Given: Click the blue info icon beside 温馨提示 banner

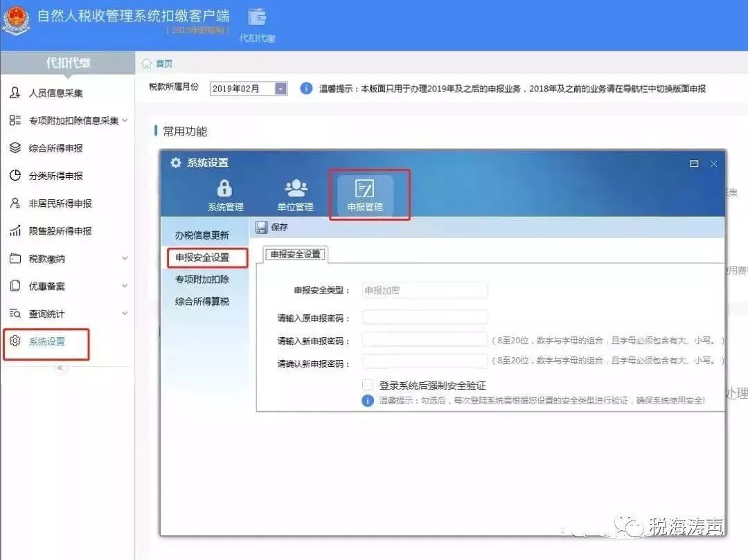Looking at the screenshot, I should coord(306,88).
